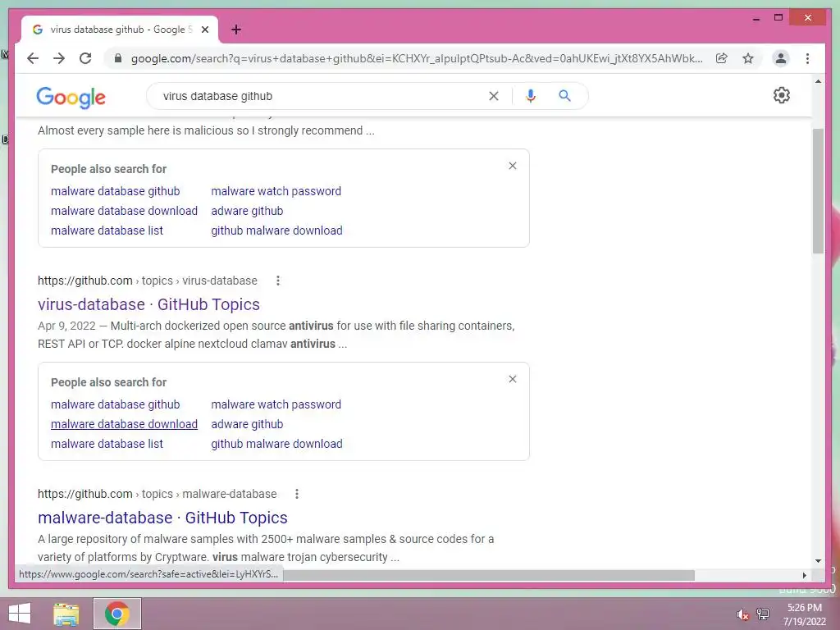Click the muted volume tray icon
The width and height of the screenshot is (840, 630).
click(x=742, y=614)
